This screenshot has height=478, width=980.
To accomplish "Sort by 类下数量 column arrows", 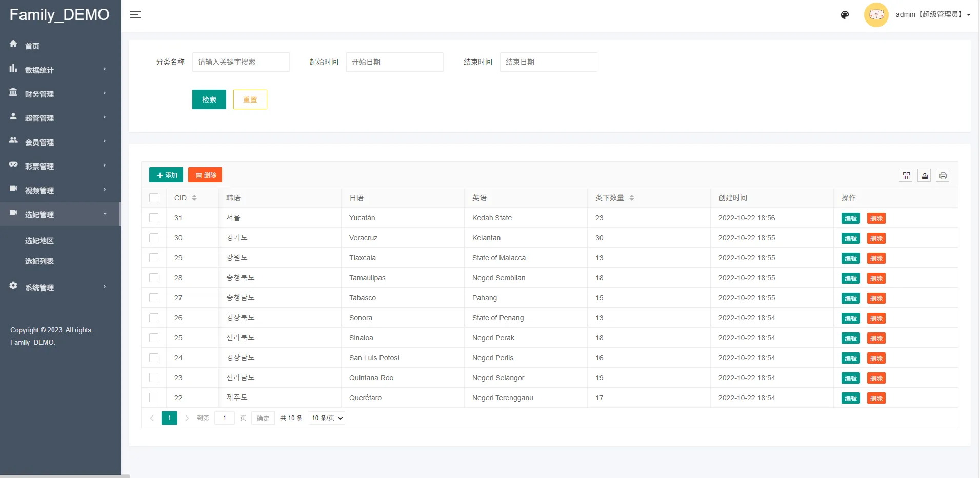I will tap(632, 198).
